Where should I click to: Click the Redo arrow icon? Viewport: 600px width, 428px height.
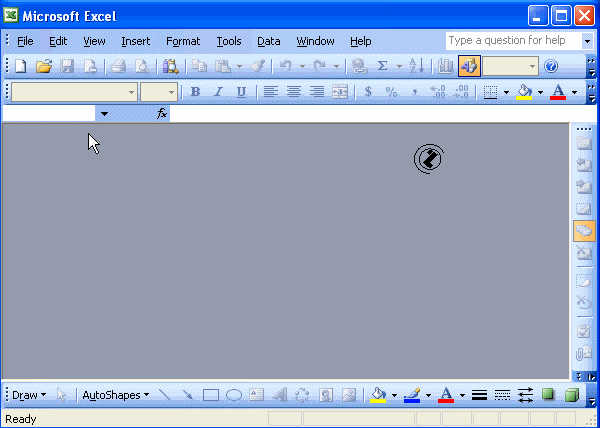(x=319, y=67)
